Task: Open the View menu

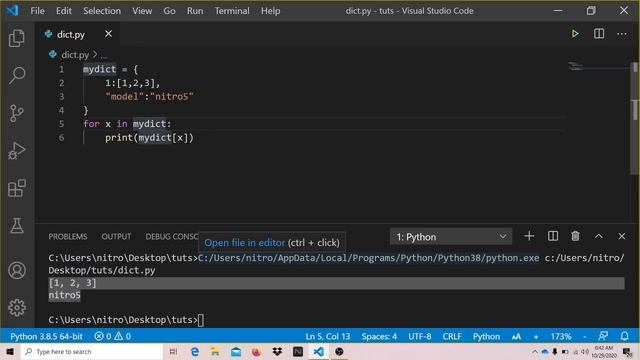Action: 142,11
